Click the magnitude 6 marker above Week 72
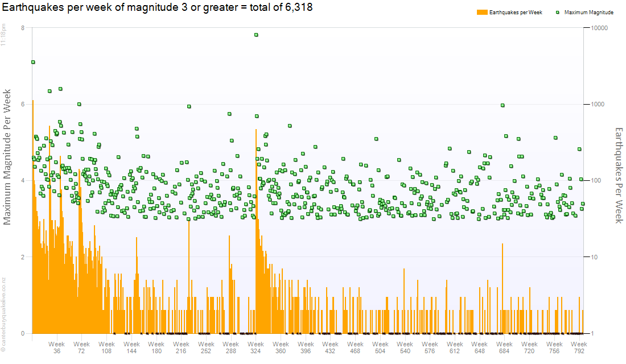 (79, 104)
